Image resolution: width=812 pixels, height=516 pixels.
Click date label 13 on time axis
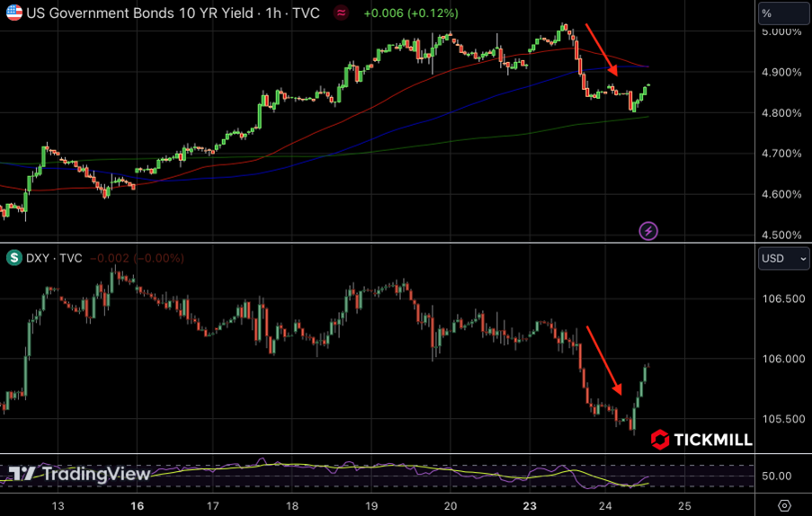point(58,505)
